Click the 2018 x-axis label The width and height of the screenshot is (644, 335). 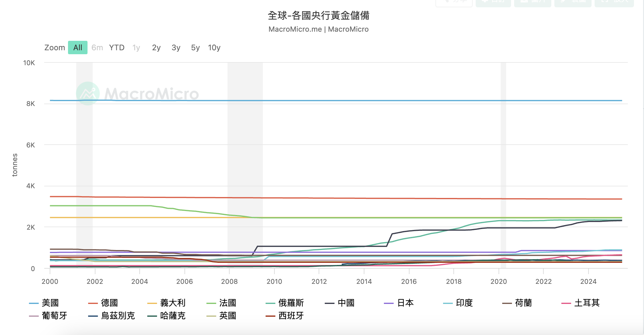(x=454, y=281)
